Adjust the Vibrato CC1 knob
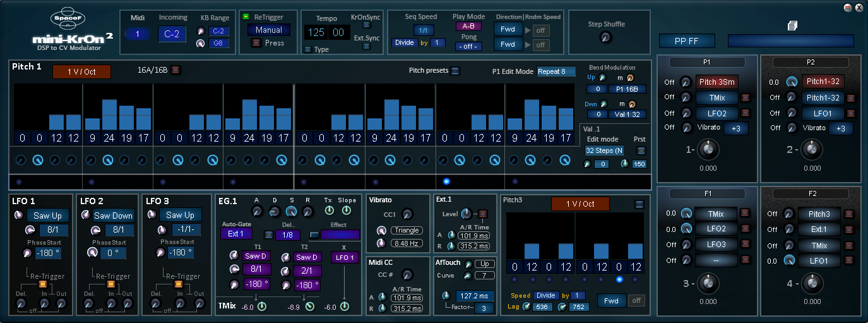This screenshot has height=323, width=868. pyautogui.click(x=407, y=214)
